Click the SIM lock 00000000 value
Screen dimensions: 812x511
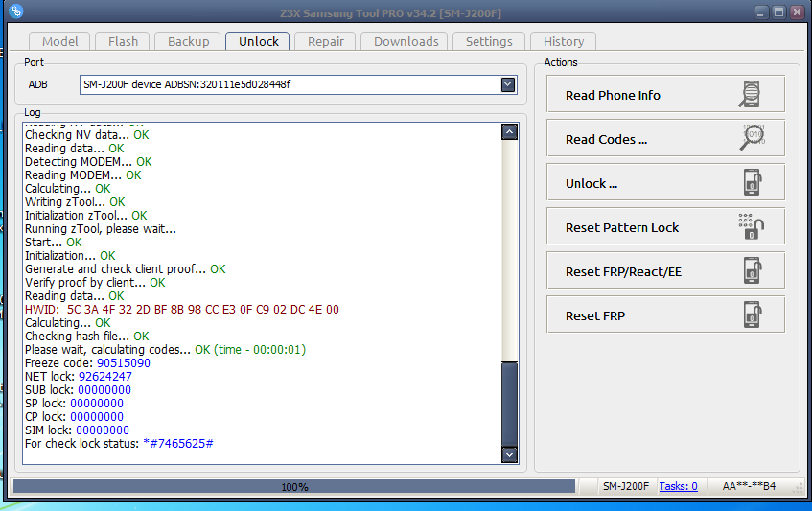coord(103,430)
